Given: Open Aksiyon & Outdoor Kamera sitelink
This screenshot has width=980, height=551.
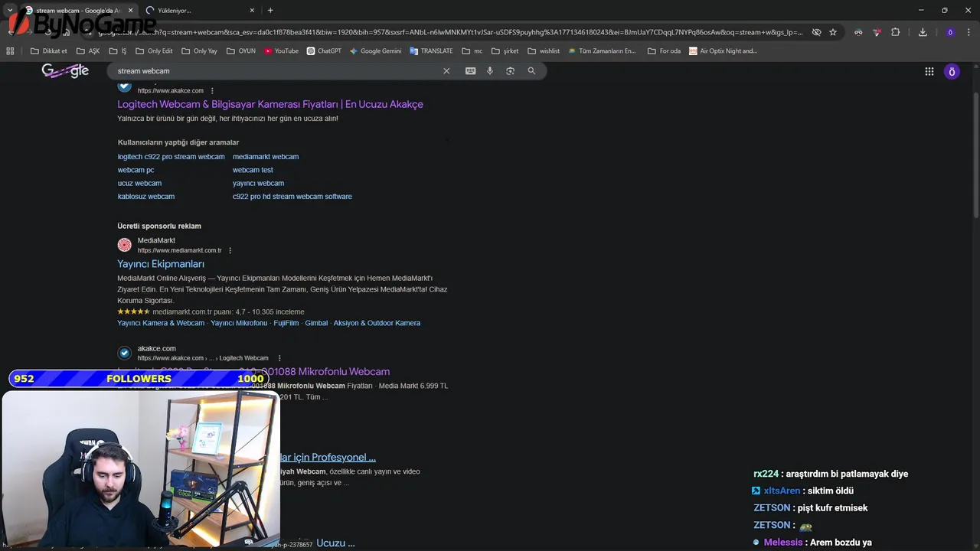Looking at the screenshot, I should click(x=377, y=323).
